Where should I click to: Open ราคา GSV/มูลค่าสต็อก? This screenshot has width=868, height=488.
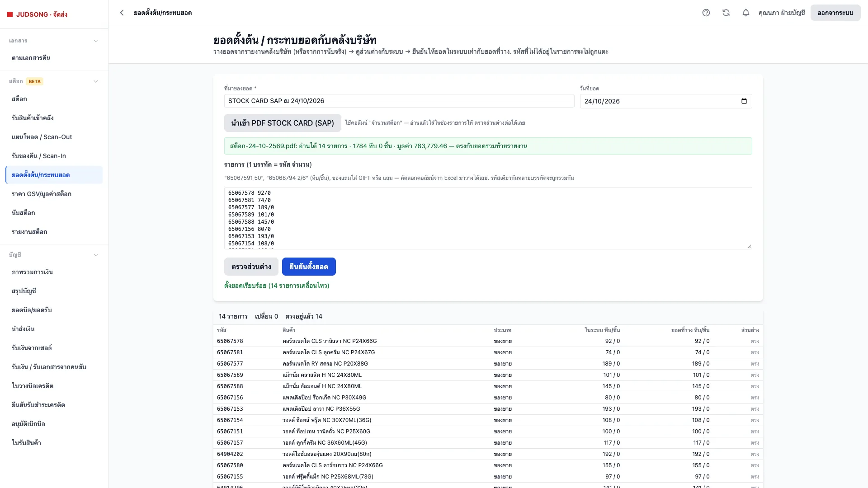pyautogui.click(x=54, y=194)
